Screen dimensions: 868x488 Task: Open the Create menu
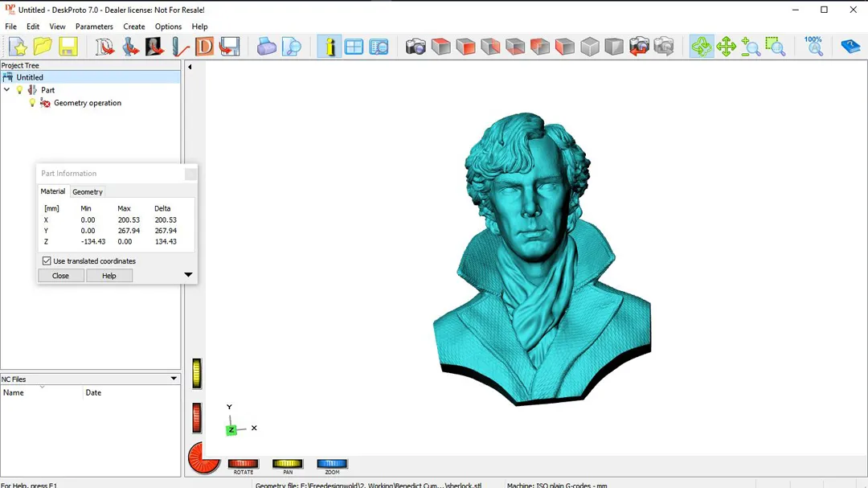[134, 27]
